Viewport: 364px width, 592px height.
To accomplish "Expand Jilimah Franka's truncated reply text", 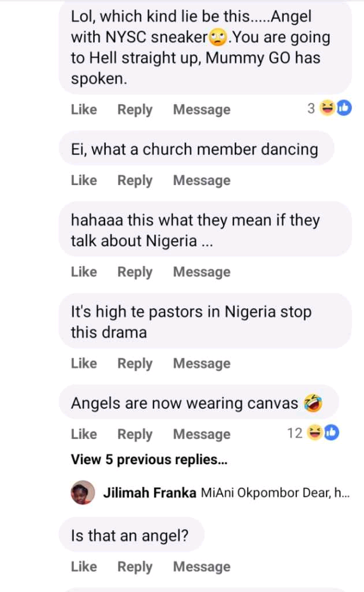I will coord(274,493).
